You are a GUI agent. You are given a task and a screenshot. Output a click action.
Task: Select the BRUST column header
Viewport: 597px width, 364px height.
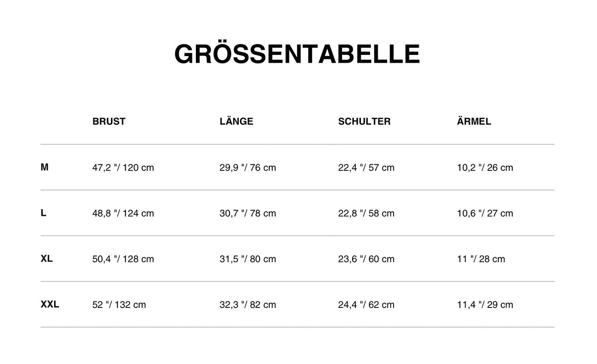click(x=109, y=121)
